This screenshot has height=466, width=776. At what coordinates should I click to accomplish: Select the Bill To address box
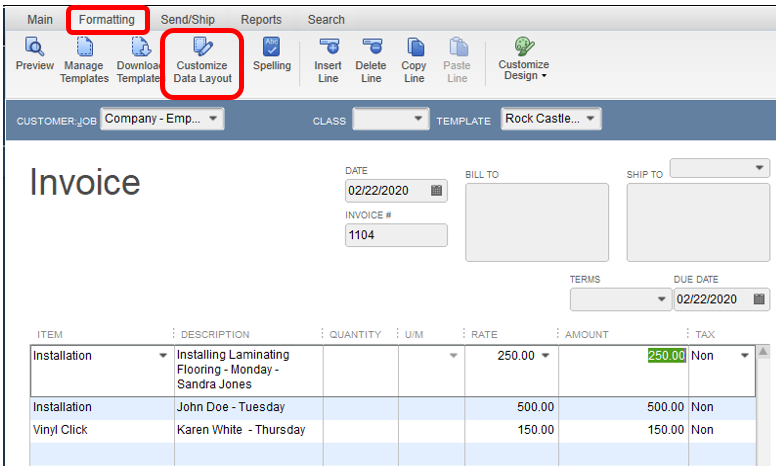tap(537, 222)
